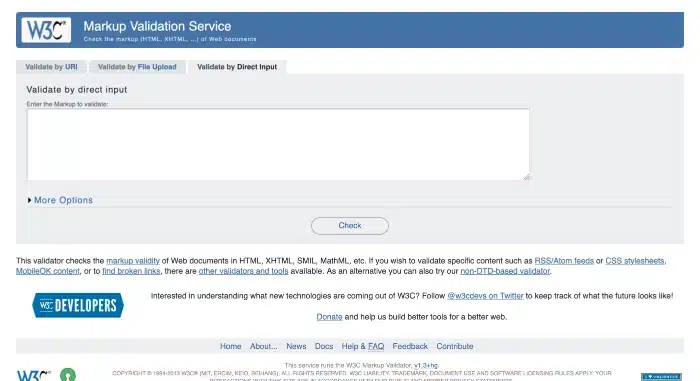The height and width of the screenshot is (381, 700).
Task: Focus the markup to validate text area
Action: pyautogui.click(x=278, y=144)
